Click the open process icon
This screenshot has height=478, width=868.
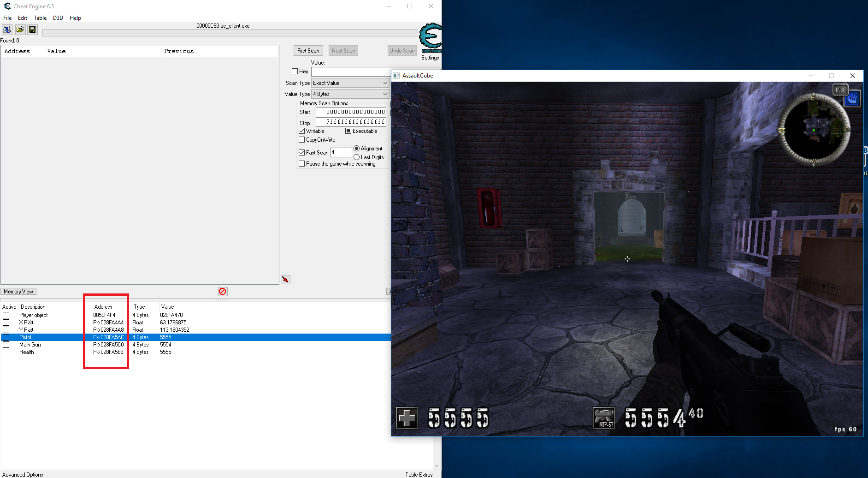pyautogui.click(x=7, y=30)
